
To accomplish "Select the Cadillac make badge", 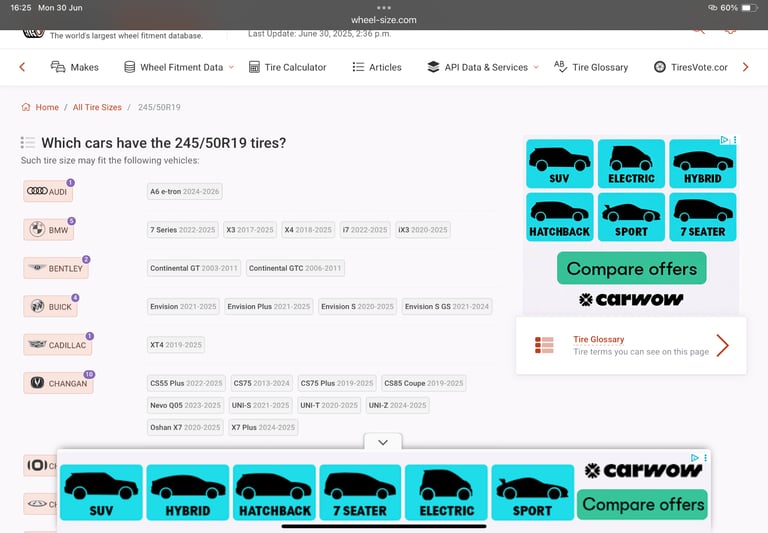I will coord(57,344).
